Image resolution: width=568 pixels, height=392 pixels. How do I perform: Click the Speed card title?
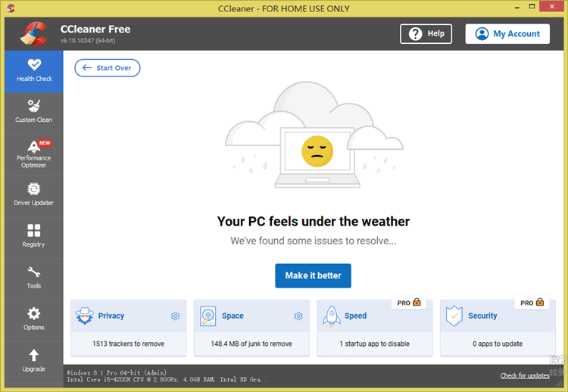tap(355, 316)
